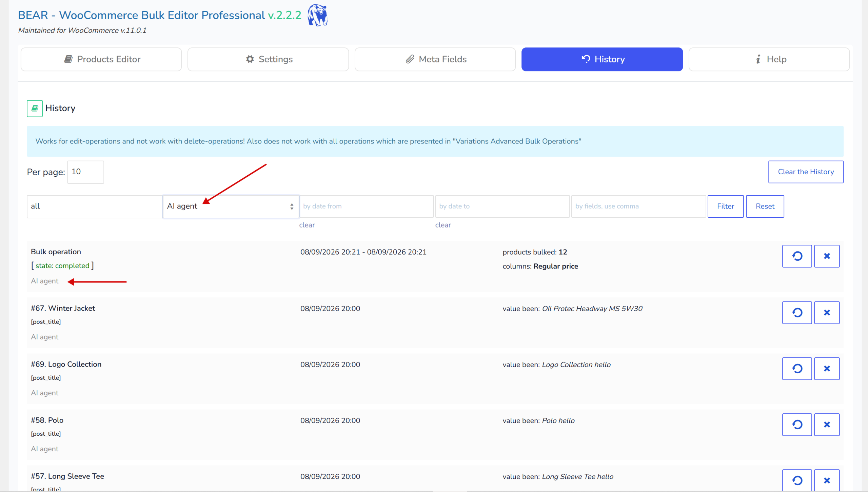Screen dimensions: 868x492
Task: Click the '#67. Winter Jacket' title
Action: tap(63, 308)
